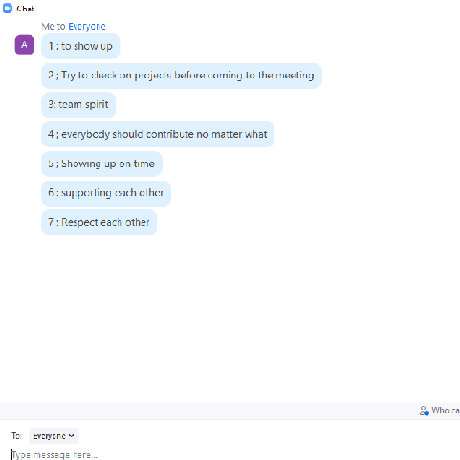Click the empty chat area below messages
The height and width of the screenshot is (460, 460).
230,318
